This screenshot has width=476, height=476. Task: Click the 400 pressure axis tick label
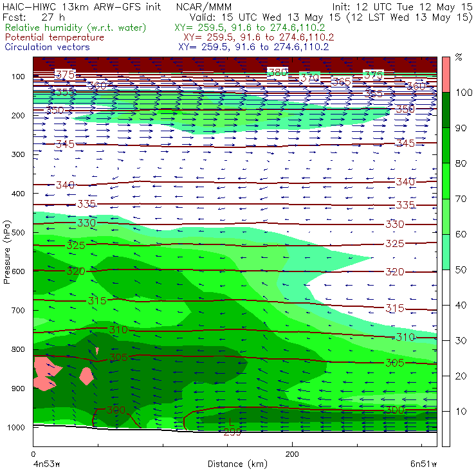18,194
